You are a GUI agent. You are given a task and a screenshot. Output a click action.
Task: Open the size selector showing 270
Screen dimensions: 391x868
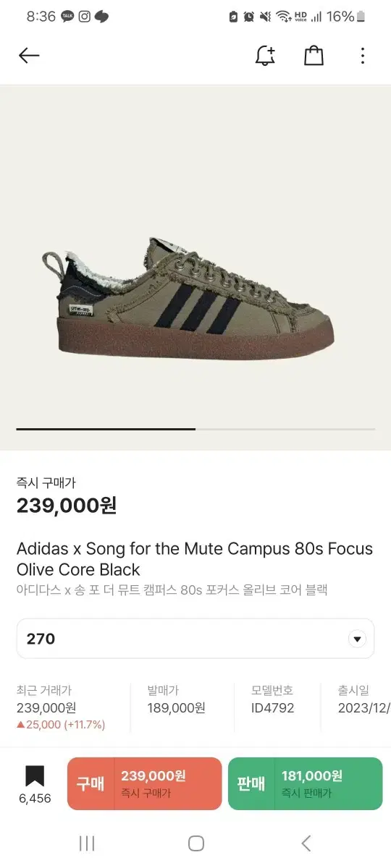195,639
